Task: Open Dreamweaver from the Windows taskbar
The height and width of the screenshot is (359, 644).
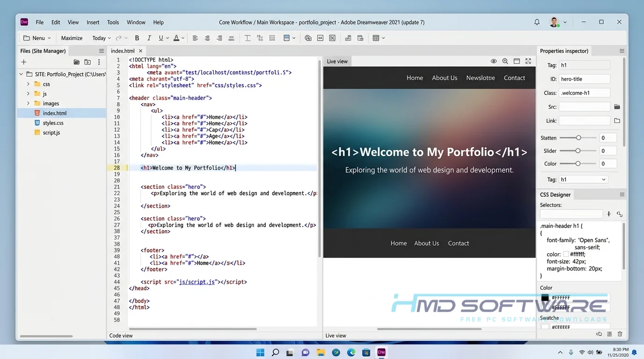Action: click(x=381, y=352)
